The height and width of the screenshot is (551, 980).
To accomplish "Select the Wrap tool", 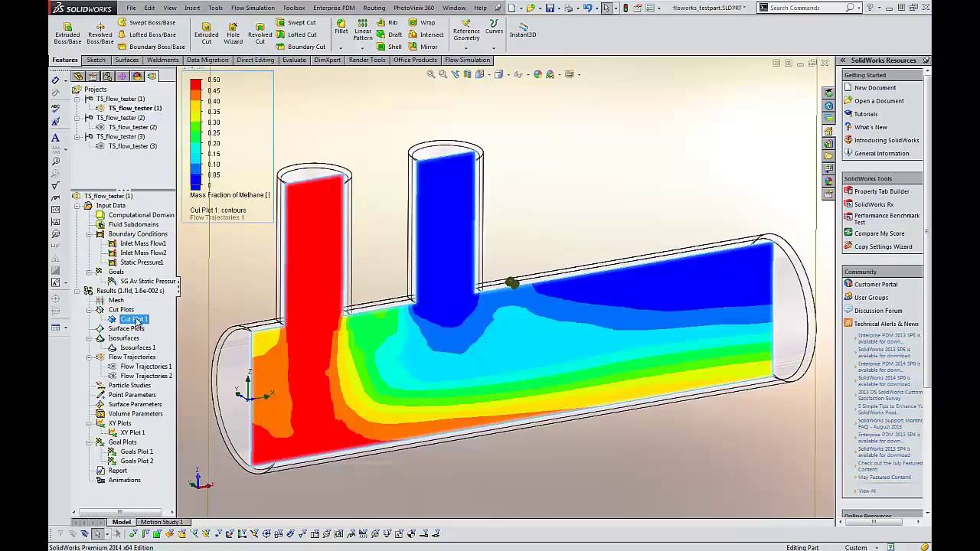I will point(422,22).
